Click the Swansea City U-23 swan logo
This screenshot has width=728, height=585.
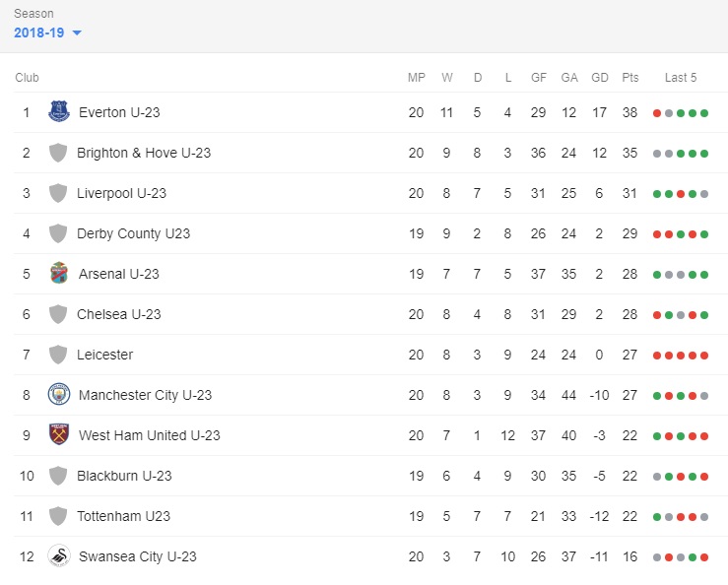[59, 555]
